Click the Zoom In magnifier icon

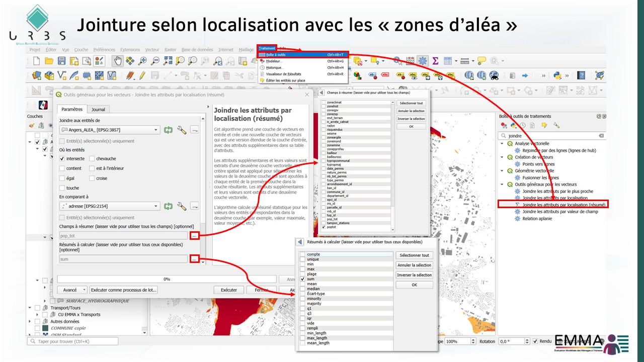[x=143, y=61]
